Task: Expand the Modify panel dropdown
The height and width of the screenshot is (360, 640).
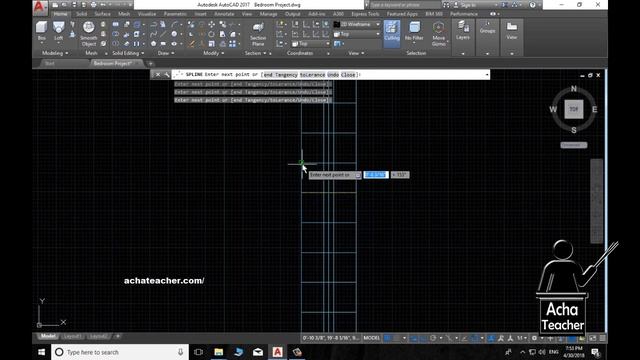Action: 213,53
